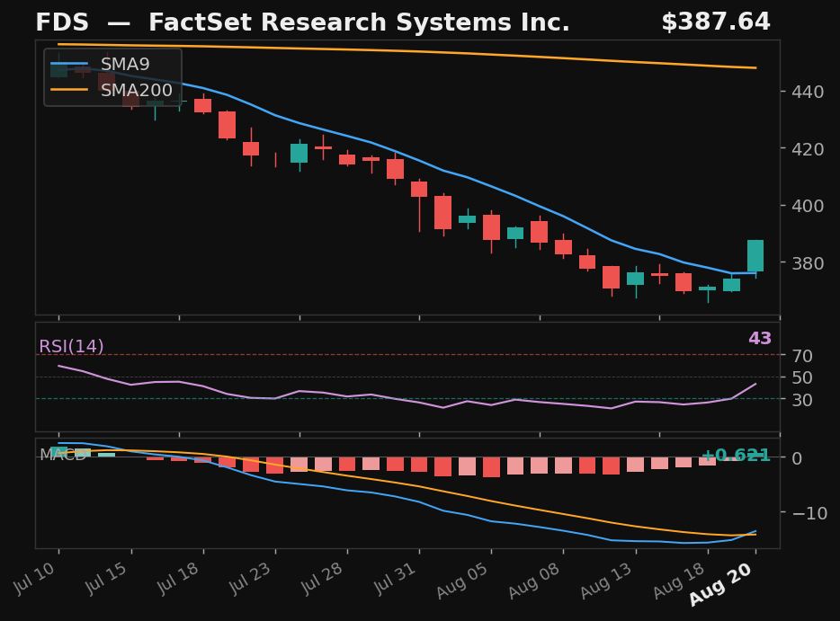Click the 380 price axis label
Viewport: 840px width, 621px height.
pyautogui.click(x=808, y=262)
